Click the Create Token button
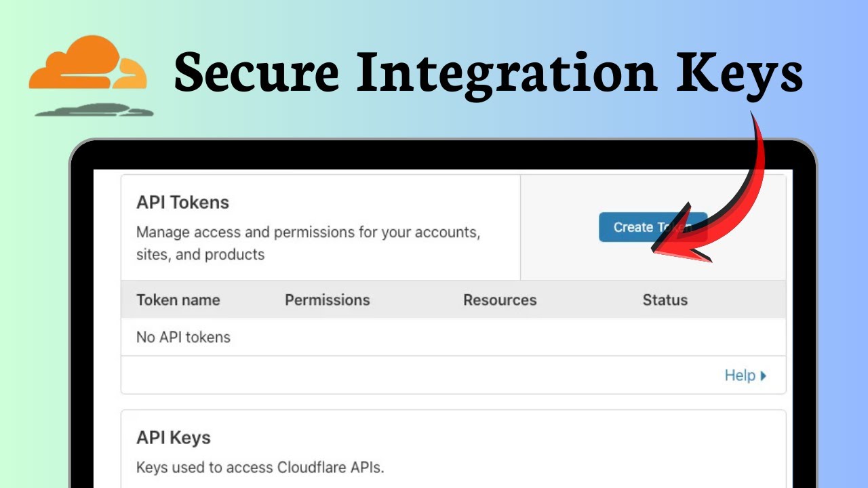Image resolution: width=868 pixels, height=488 pixels. click(x=652, y=227)
